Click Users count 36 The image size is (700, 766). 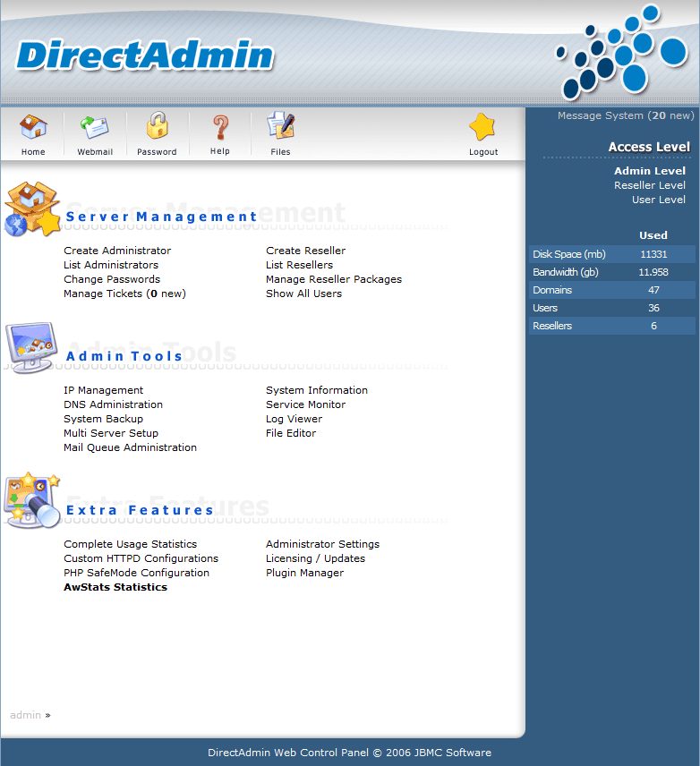tap(653, 308)
